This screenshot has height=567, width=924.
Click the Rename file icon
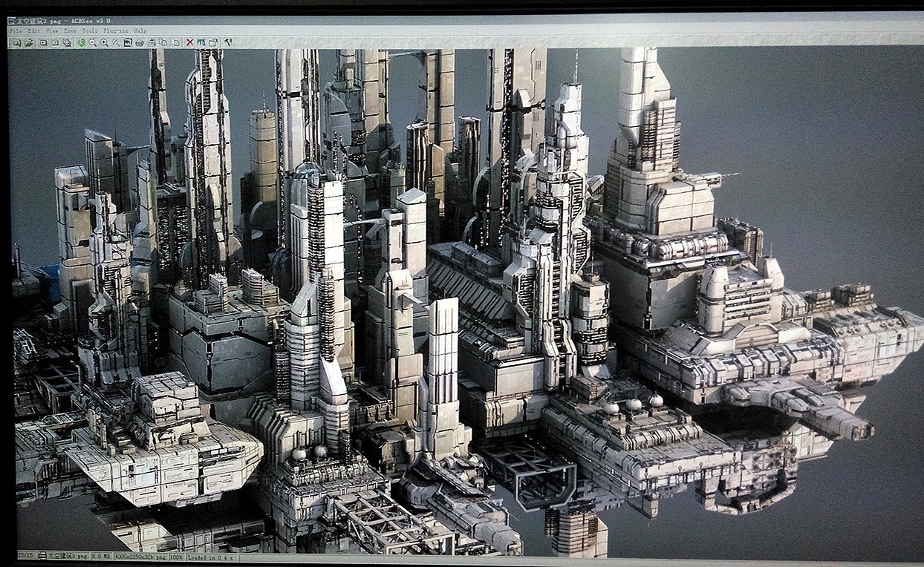201,43
